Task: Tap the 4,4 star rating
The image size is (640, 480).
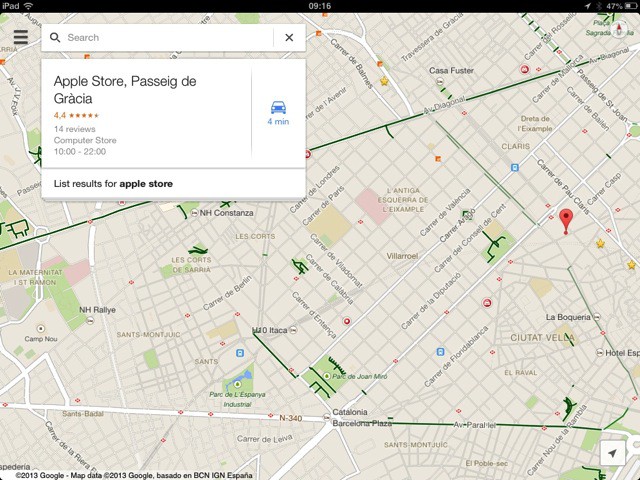Action: point(76,115)
